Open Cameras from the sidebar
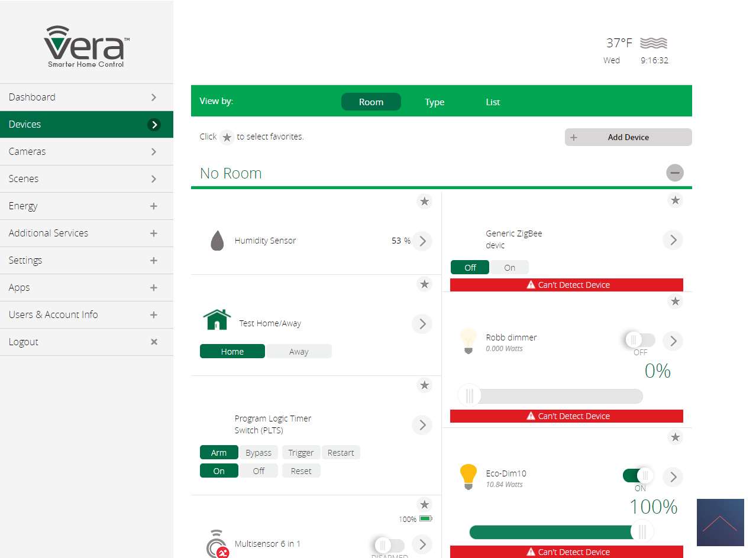The width and height of the screenshot is (756, 558). [x=86, y=151]
